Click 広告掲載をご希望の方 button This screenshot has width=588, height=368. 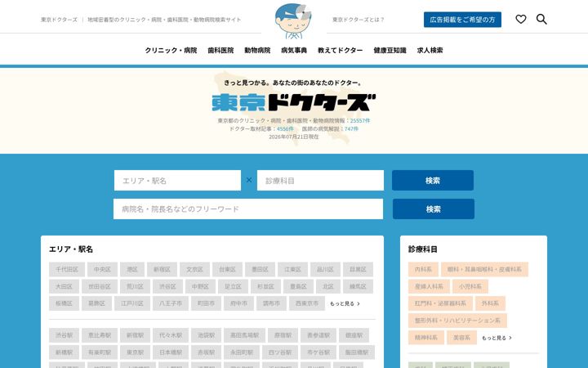pos(462,20)
